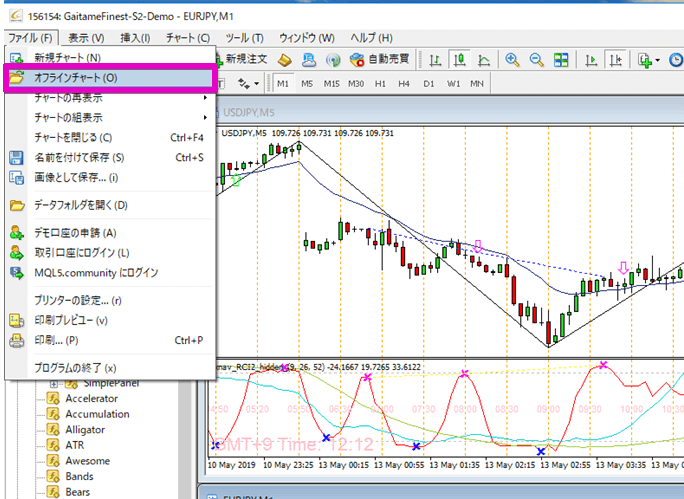
Task: Click the cloud virtual hosting icon
Action: pos(309,59)
